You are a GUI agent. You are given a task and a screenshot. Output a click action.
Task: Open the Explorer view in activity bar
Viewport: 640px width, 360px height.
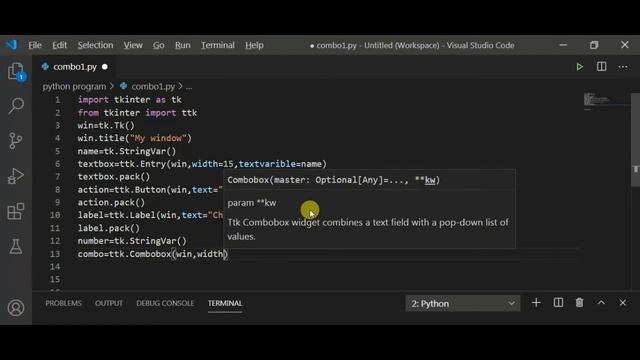[16, 71]
